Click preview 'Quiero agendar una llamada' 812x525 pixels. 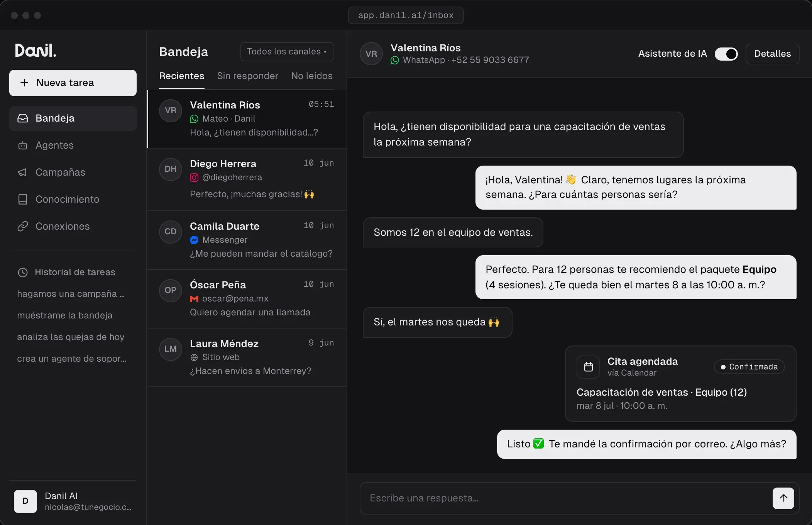(x=250, y=312)
